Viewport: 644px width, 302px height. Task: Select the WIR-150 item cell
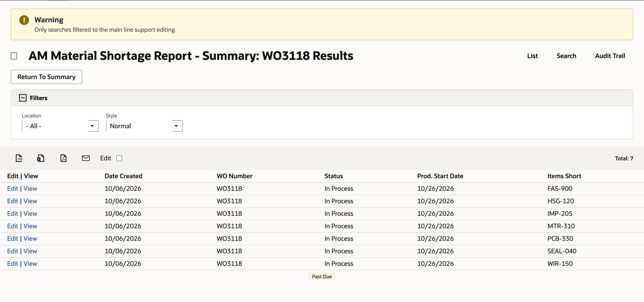560,264
